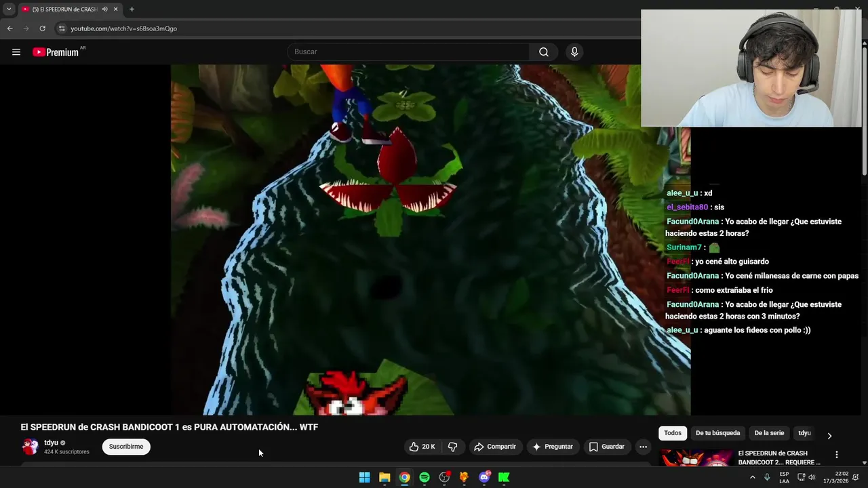
Task: Click the system tray microphone icon
Action: 767,477
